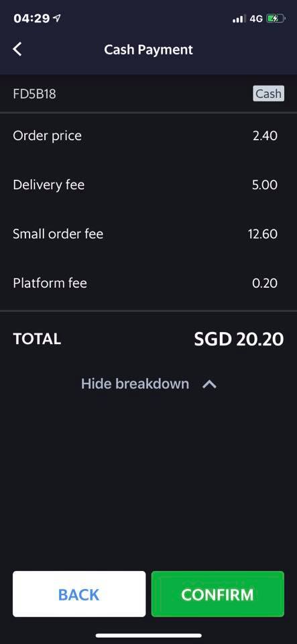Viewport: 297px width, 644px height.
Task: Select the Order price row label
Action: [x=47, y=136]
